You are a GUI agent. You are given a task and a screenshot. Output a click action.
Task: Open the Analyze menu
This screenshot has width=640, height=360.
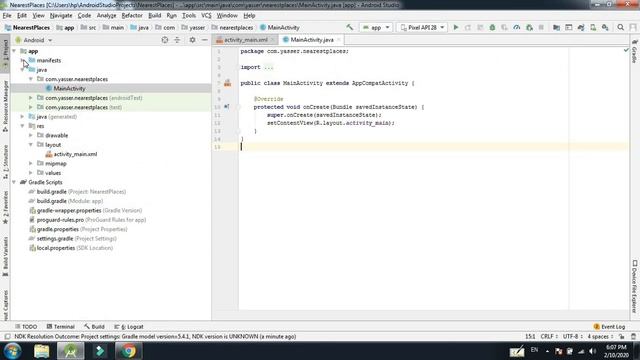(x=107, y=16)
